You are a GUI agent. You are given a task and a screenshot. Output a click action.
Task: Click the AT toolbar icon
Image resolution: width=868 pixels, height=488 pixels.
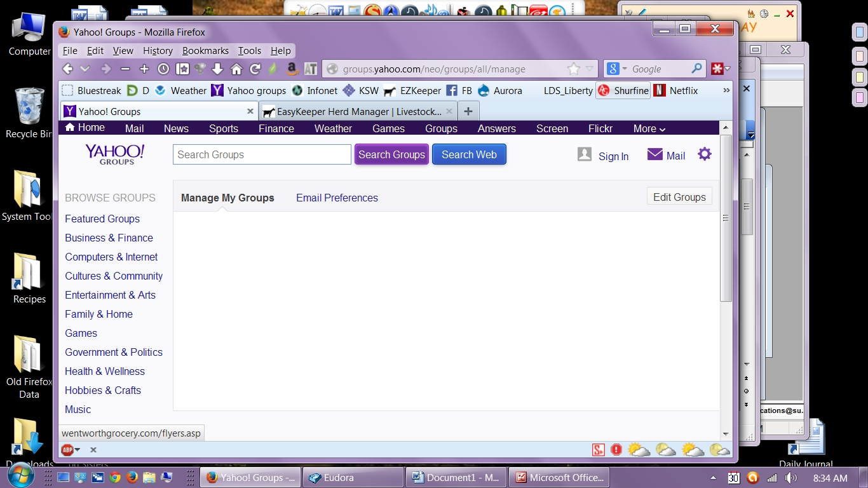[311, 69]
